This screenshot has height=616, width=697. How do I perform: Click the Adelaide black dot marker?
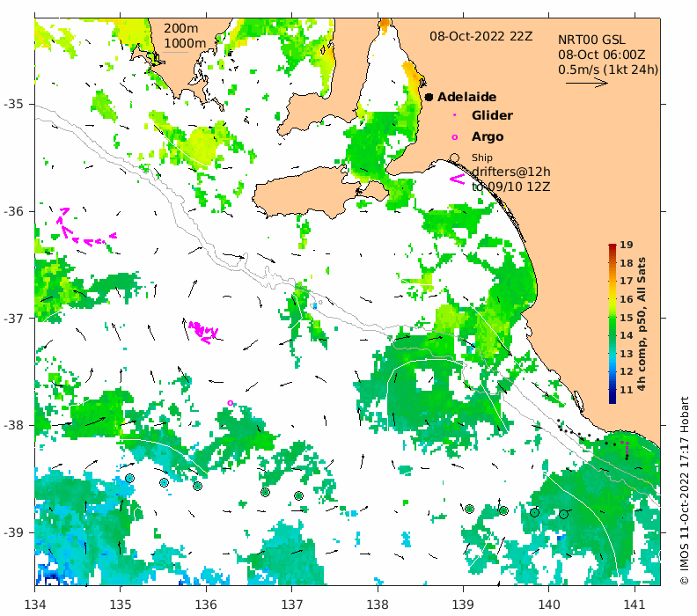(x=429, y=97)
